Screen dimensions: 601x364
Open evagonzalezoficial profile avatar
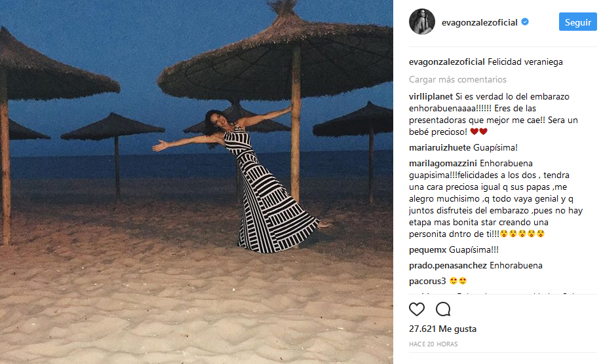point(422,22)
